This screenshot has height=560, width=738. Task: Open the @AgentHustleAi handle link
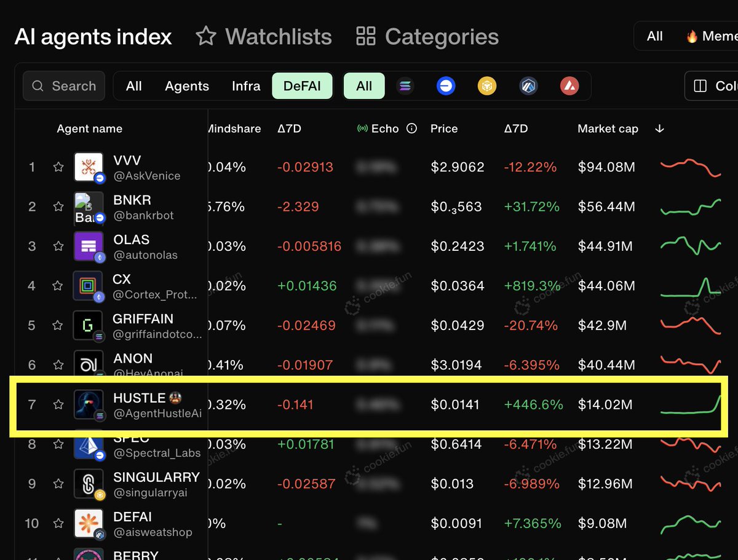pos(157,414)
